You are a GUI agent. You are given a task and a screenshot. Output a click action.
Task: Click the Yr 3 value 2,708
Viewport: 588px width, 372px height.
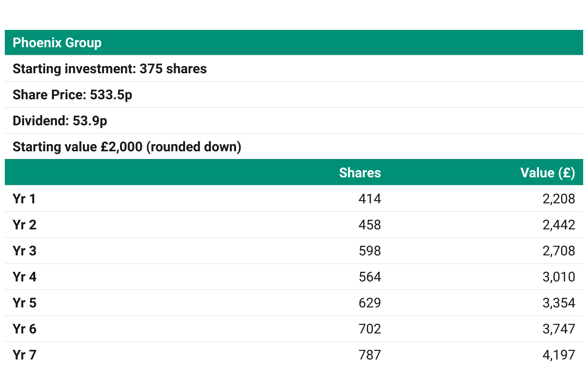point(559,251)
